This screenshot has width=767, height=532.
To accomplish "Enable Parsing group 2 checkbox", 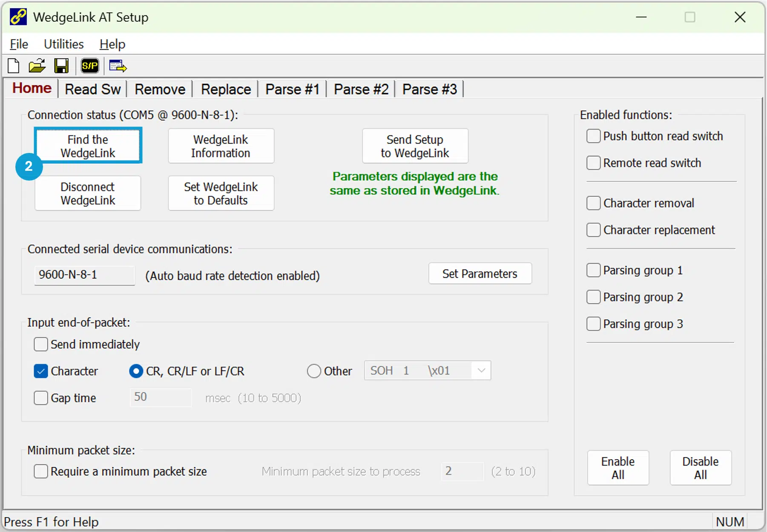I will point(594,297).
